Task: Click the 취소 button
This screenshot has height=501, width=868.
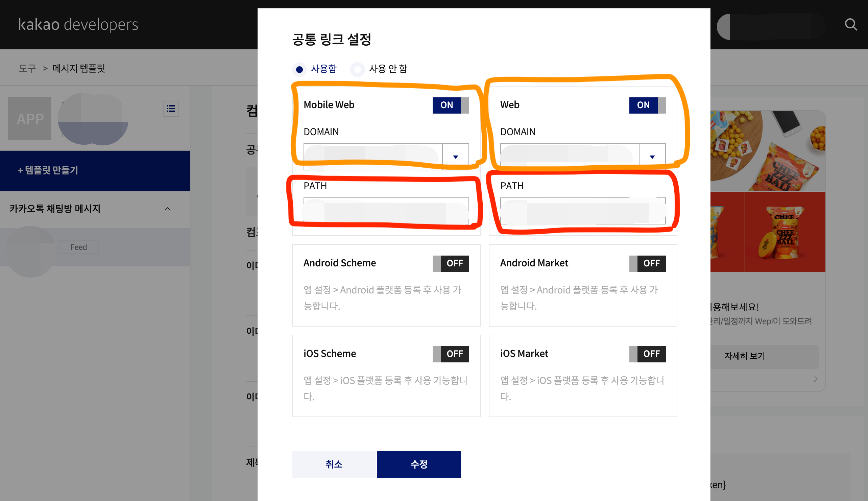Action: click(334, 464)
